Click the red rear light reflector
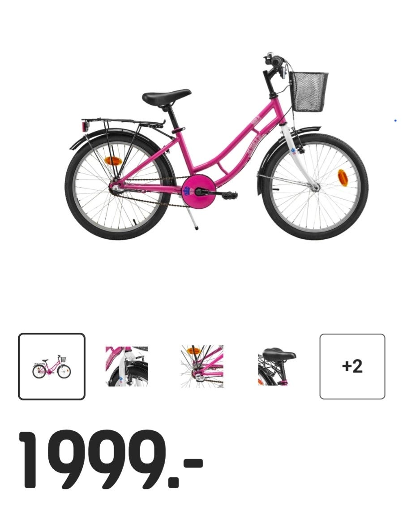This screenshot has height=506, width=420. click(85, 125)
